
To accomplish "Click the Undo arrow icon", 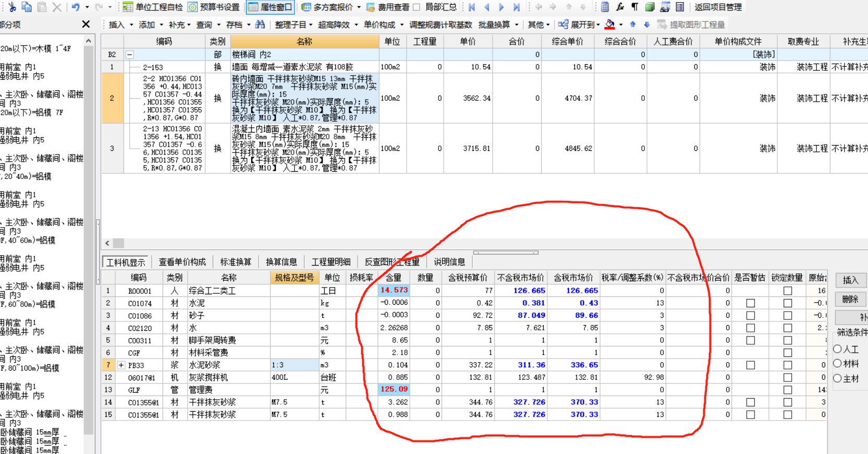I will pos(76,7).
